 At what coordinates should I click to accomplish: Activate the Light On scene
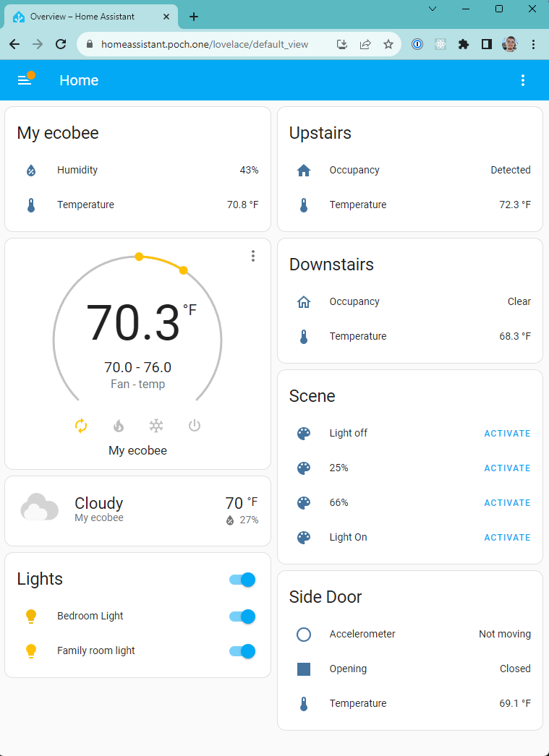(508, 538)
